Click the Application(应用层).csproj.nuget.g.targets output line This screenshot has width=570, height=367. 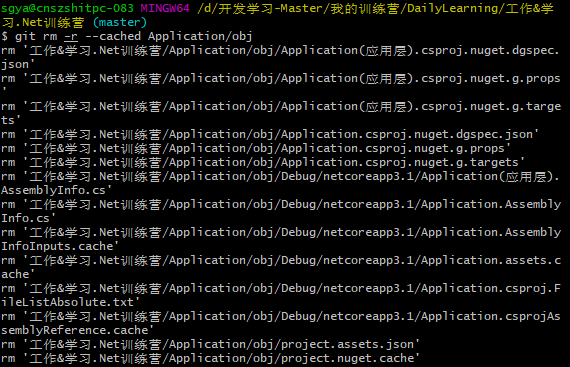point(280,113)
